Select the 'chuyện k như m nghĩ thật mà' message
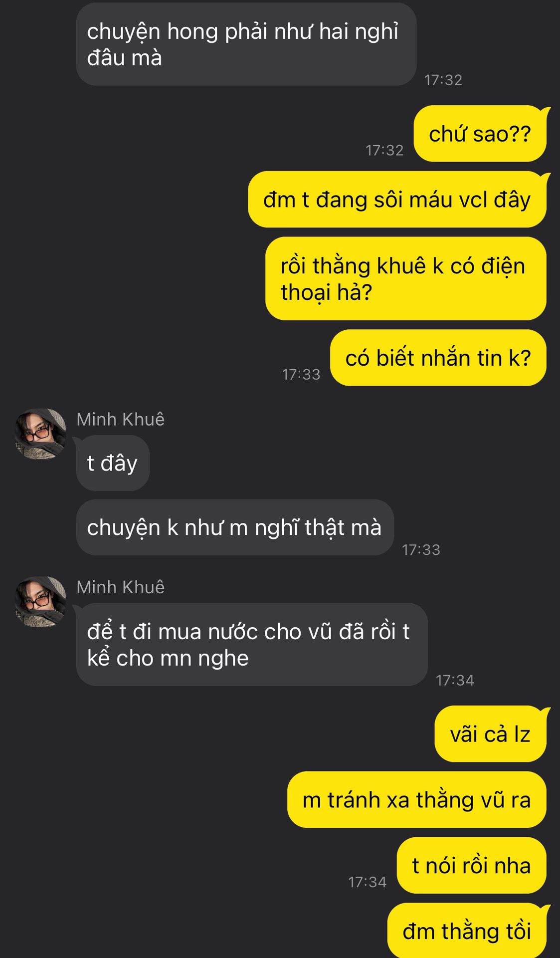This screenshot has height=958, width=560. [235, 527]
